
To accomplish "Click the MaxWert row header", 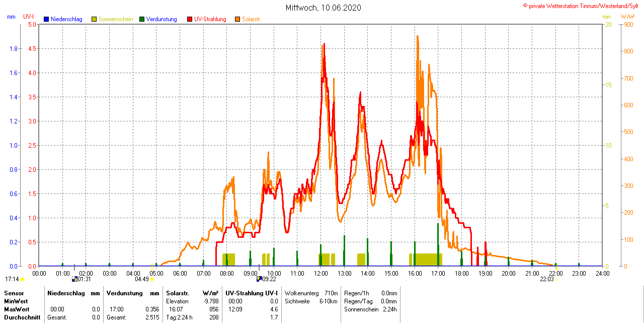I will (x=18, y=309).
